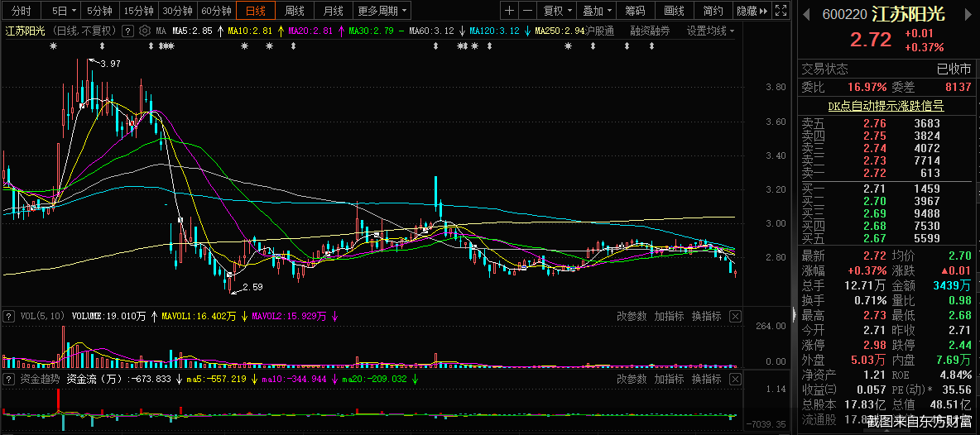Image resolution: width=980 pixels, height=435 pixels.
Task: Click the zoom-in plus icon in toolbar
Action: (510, 11)
